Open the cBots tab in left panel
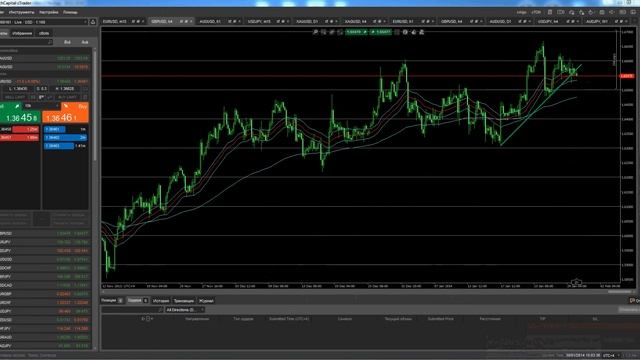The width and height of the screenshot is (640, 360). [44, 33]
